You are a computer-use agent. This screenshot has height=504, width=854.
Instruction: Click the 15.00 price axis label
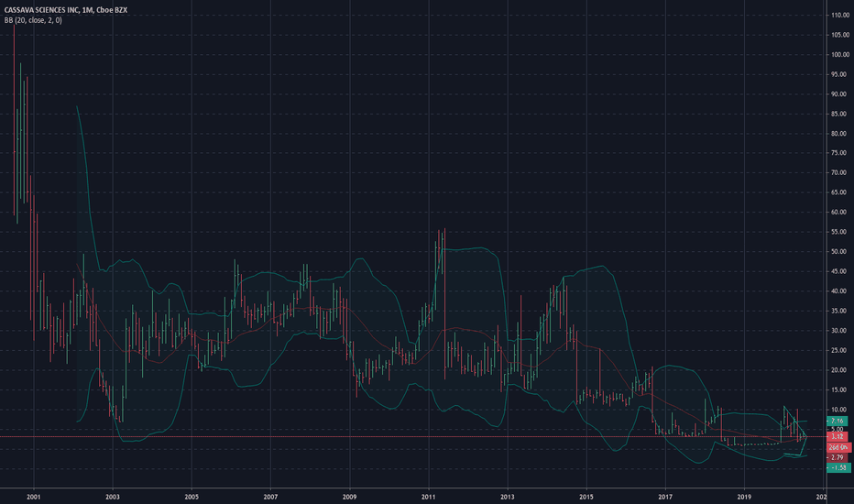(x=840, y=389)
